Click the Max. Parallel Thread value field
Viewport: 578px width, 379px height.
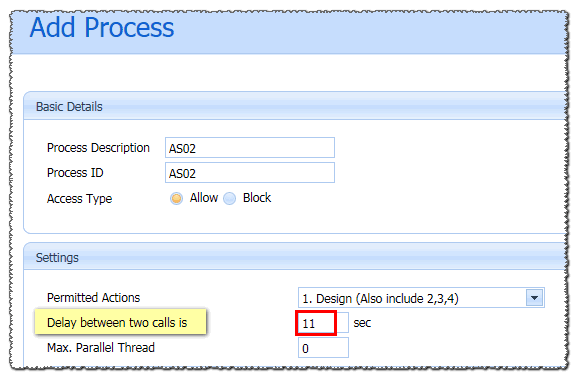click(x=323, y=348)
